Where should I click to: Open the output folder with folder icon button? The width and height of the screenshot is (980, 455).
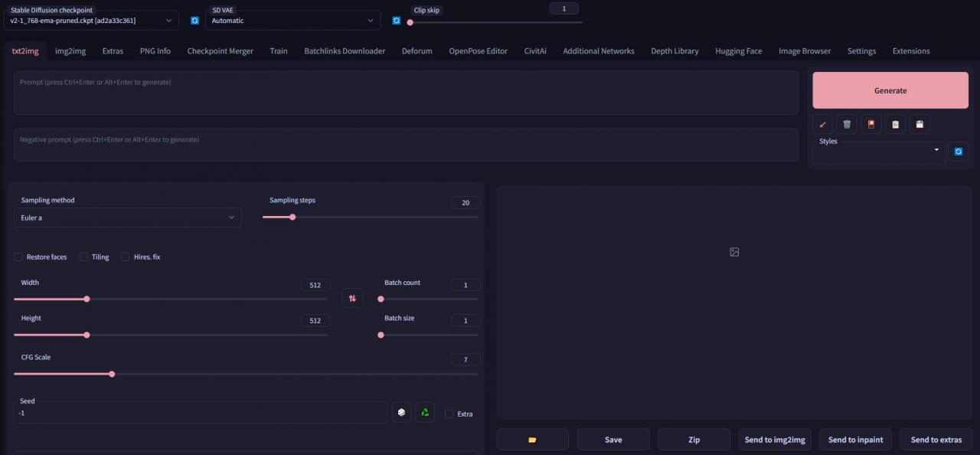click(533, 440)
